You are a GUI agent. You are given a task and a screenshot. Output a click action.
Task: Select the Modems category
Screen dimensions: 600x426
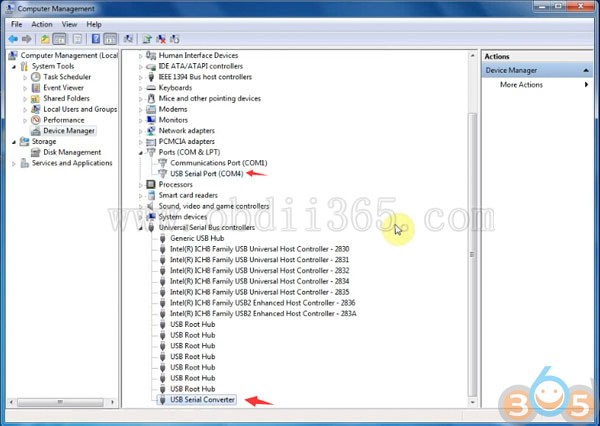pyautogui.click(x=173, y=109)
